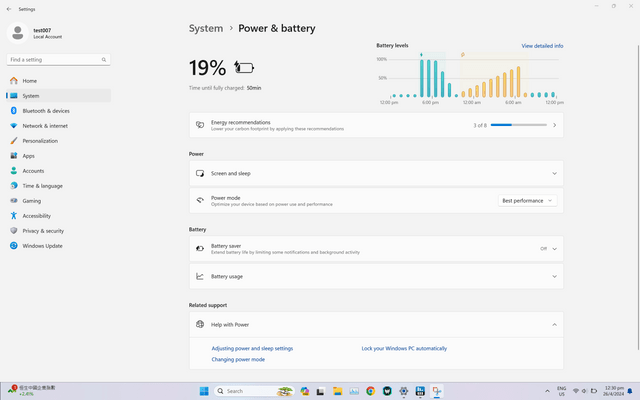Image resolution: width=640 pixels, height=400 pixels.
Task: Click the Find a setting search box
Action: pyautogui.click(x=58, y=60)
